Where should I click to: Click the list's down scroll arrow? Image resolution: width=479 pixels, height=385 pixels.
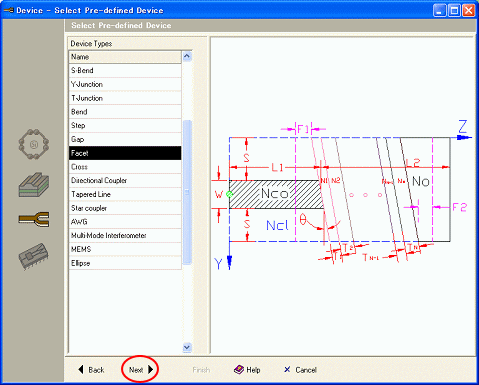187,347
